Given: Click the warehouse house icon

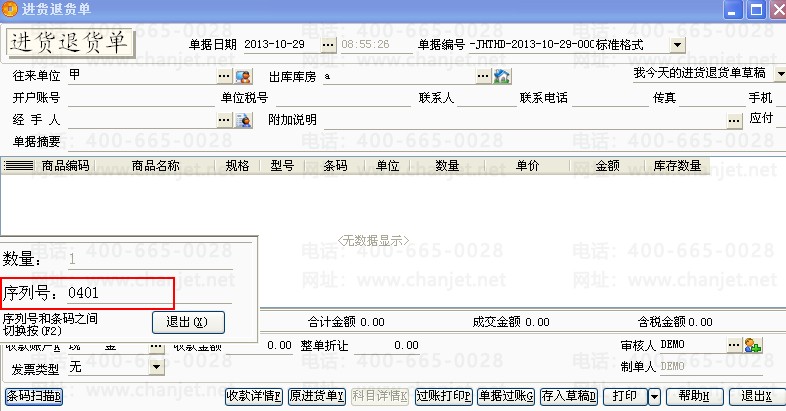Looking at the screenshot, I should click(x=502, y=76).
